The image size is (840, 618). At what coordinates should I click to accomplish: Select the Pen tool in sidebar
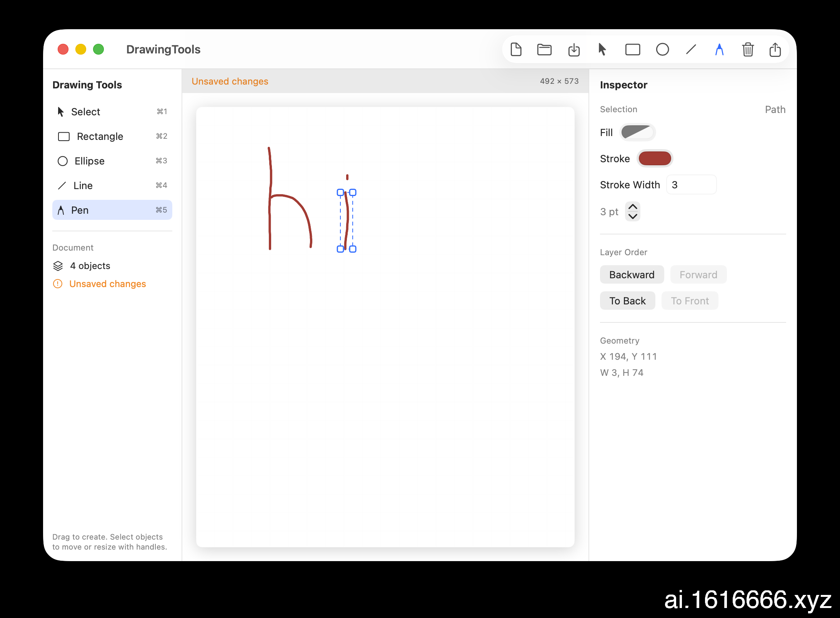112,210
